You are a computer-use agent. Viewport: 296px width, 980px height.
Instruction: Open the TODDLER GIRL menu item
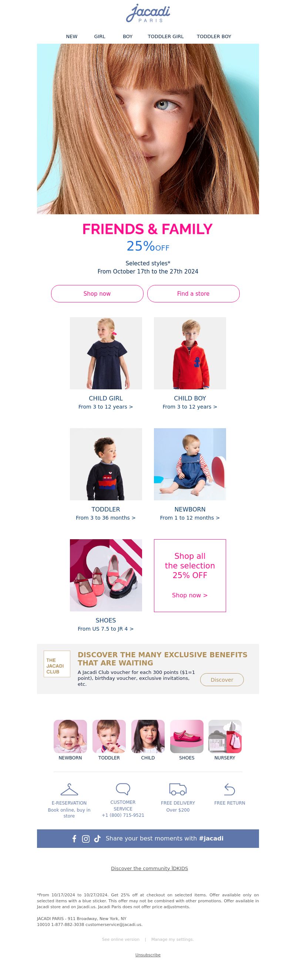(x=165, y=37)
